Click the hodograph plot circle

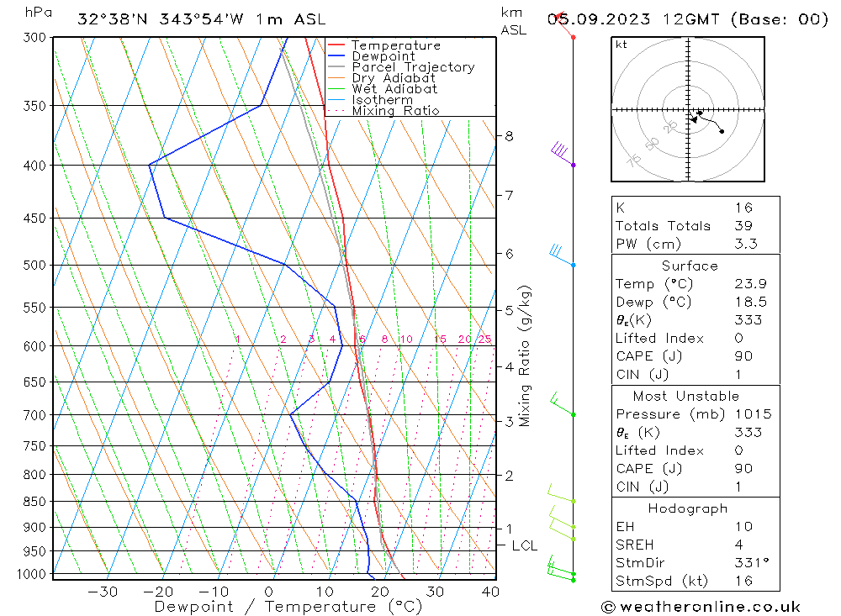(688, 109)
